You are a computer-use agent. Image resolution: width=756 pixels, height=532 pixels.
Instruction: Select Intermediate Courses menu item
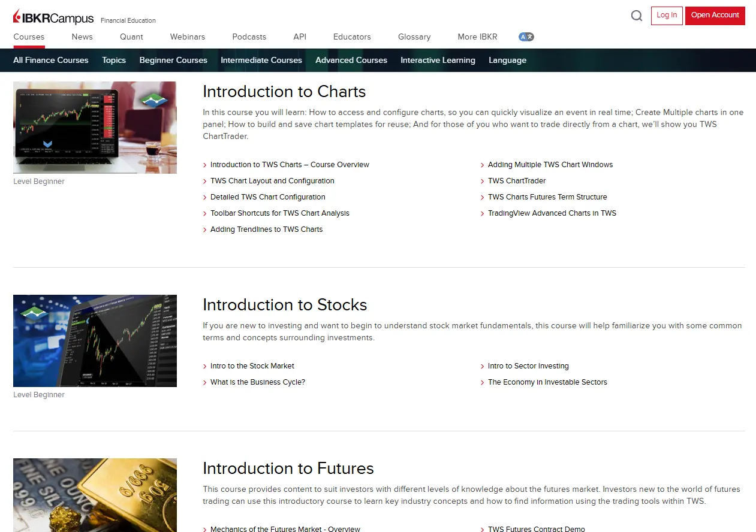tap(261, 60)
